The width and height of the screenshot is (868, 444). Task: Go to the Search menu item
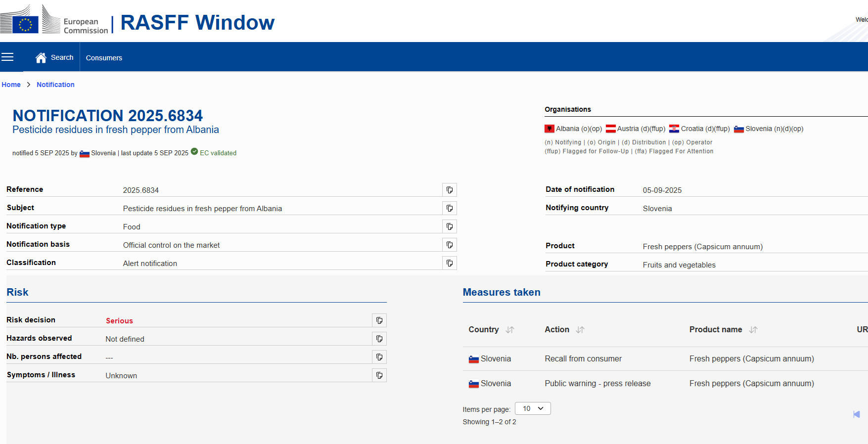(62, 58)
